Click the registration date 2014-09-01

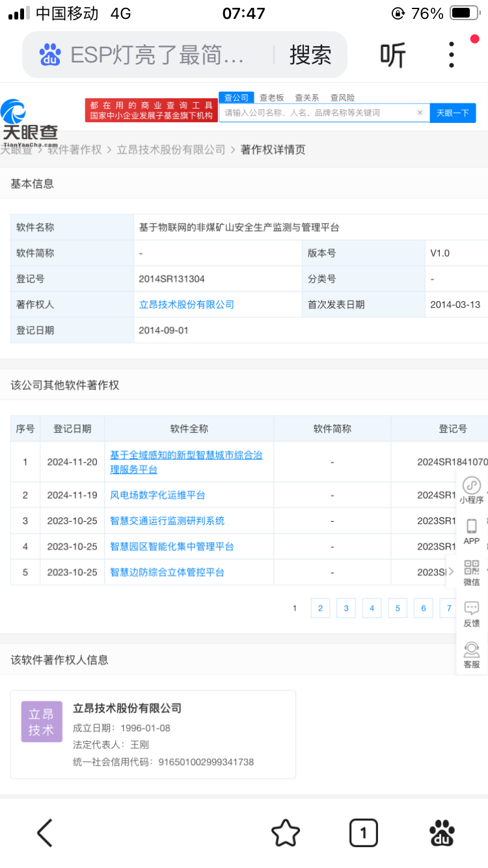coord(163,330)
